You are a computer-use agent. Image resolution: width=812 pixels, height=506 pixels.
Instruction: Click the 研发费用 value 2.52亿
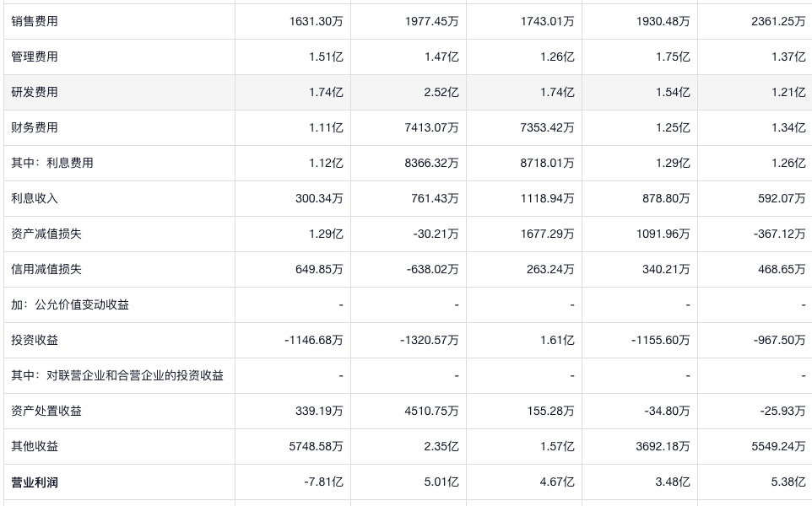point(441,92)
